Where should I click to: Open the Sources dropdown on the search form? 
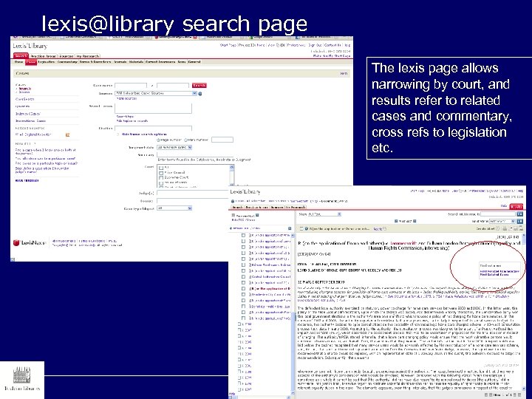(x=156, y=93)
